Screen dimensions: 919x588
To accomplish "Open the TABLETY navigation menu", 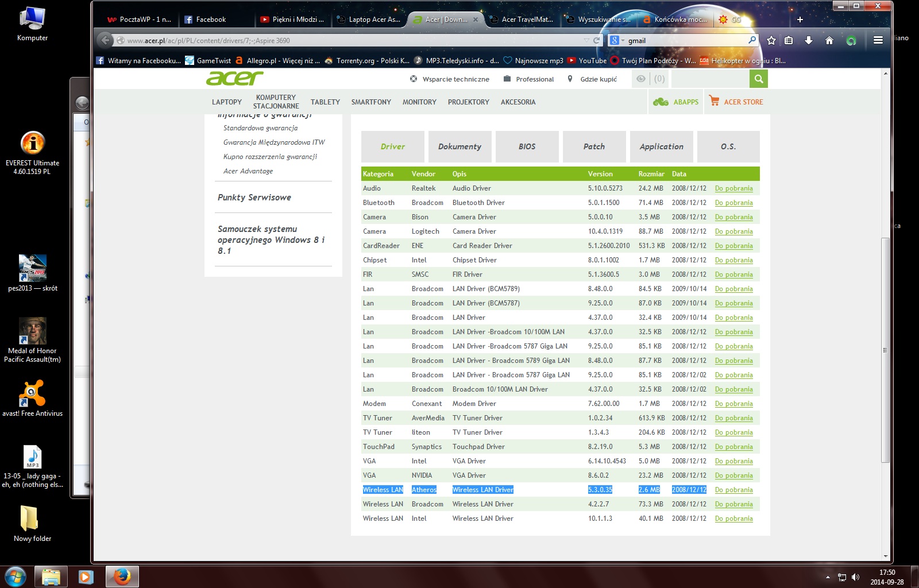I will click(325, 102).
